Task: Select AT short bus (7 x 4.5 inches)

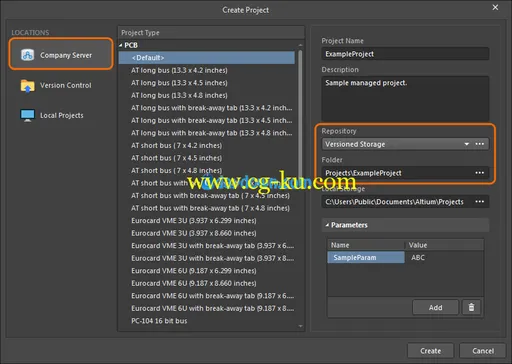Action: (x=207, y=158)
